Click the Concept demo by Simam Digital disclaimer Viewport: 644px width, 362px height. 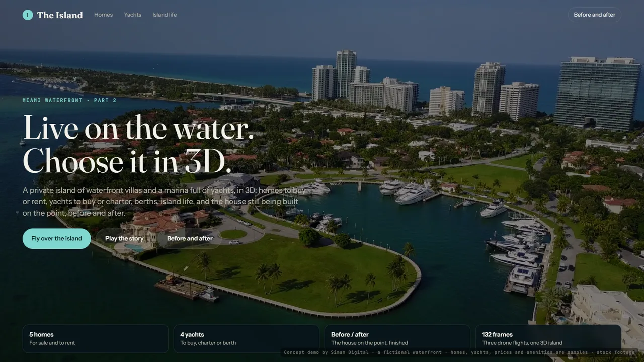click(x=459, y=352)
